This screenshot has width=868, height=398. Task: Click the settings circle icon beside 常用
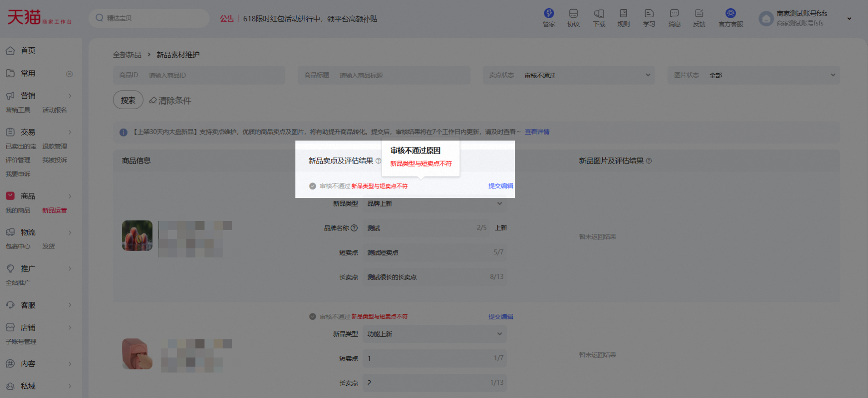[70, 74]
